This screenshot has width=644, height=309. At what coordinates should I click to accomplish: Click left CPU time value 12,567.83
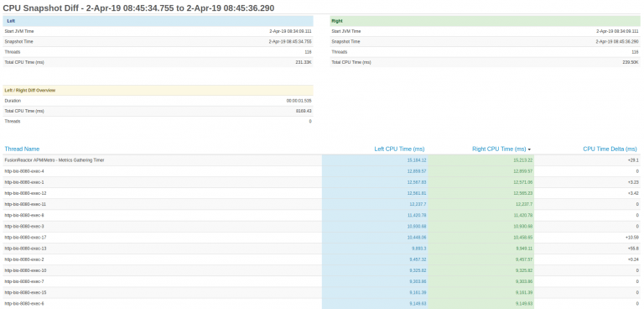pyautogui.click(x=417, y=182)
